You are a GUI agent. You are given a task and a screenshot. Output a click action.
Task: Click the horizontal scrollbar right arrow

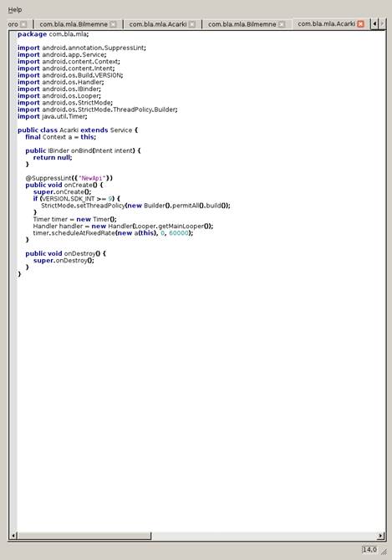pyautogui.click(x=381, y=536)
